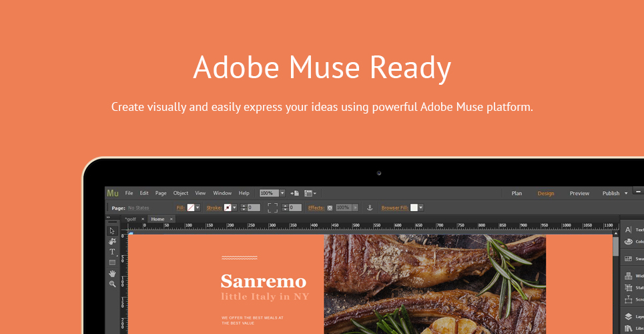Click the Adobe Muse Mu logo
The width and height of the screenshot is (644, 334).
pyautogui.click(x=113, y=193)
